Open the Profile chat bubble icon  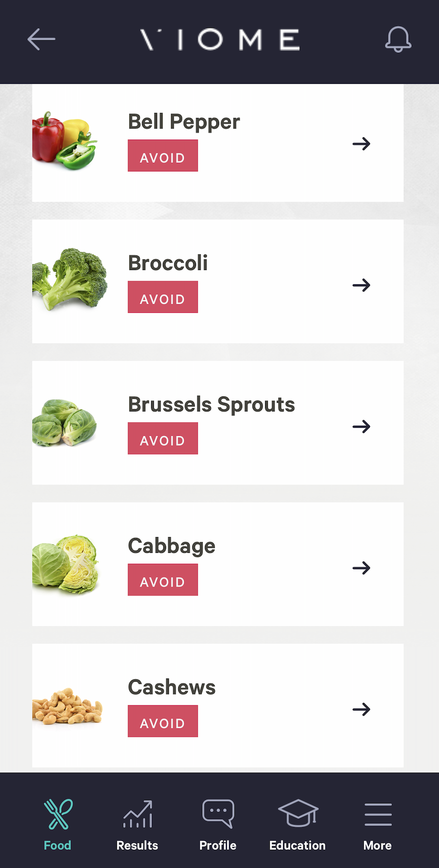coord(218,813)
